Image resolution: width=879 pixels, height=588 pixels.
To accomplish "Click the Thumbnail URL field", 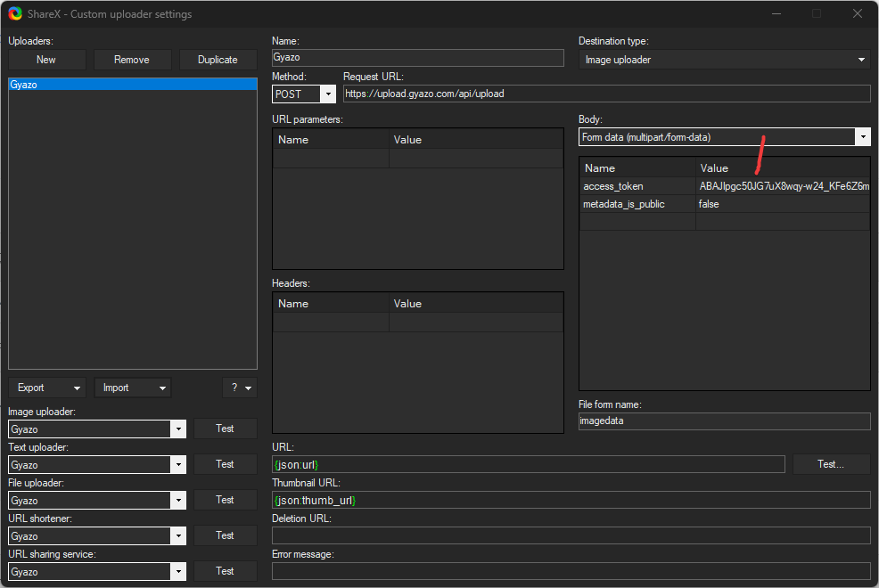I will point(571,500).
